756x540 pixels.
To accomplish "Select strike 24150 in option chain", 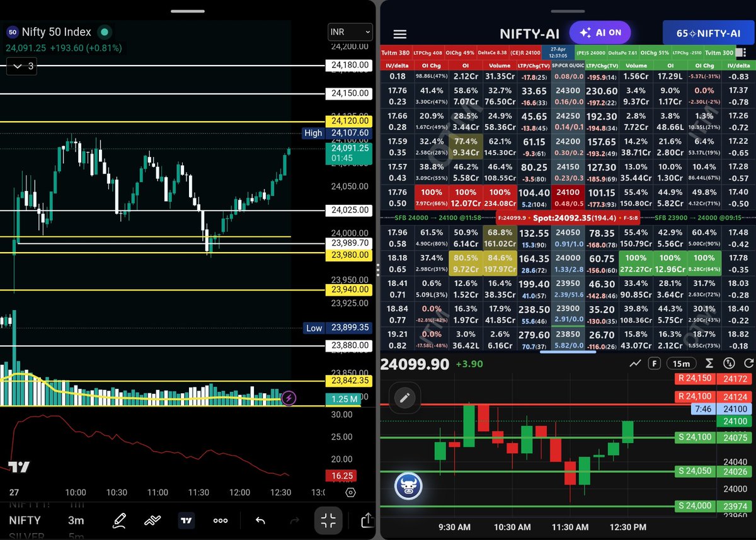I will [569, 168].
